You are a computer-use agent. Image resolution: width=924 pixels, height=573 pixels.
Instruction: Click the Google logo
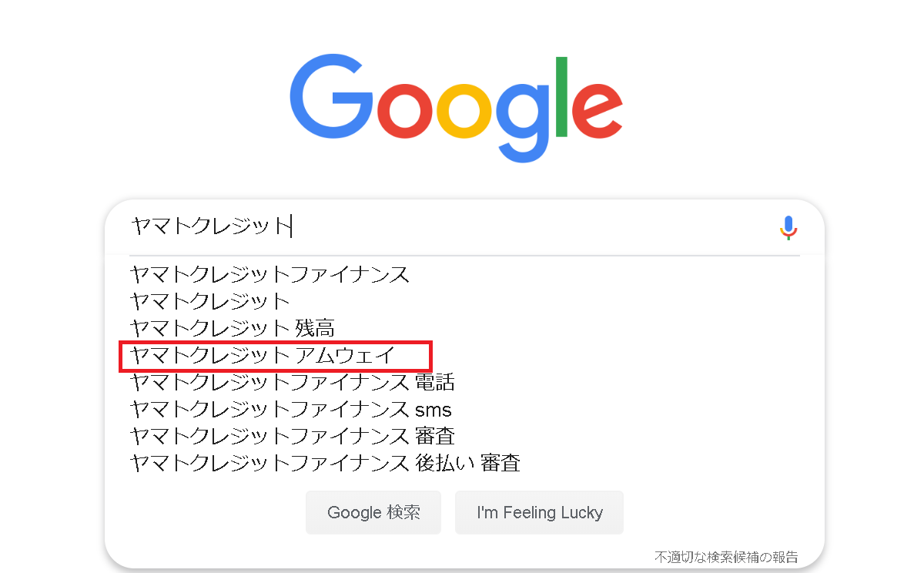(457, 106)
